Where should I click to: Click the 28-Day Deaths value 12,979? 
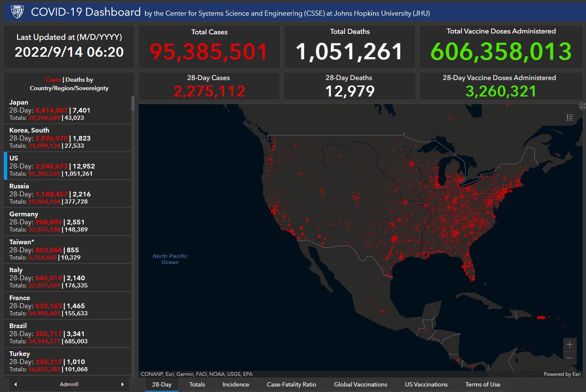pyautogui.click(x=350, y=91)
